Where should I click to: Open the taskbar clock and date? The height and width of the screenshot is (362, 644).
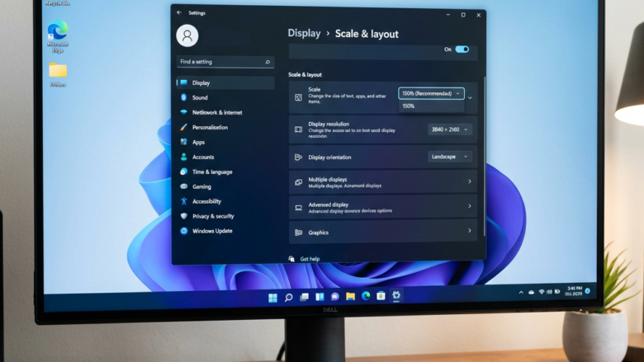[574, 291]
